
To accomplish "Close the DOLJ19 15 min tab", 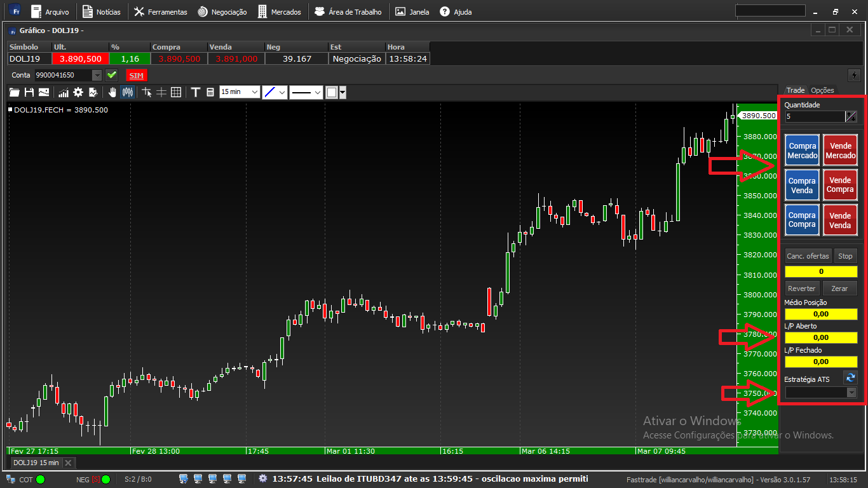I will coord(68,463).
